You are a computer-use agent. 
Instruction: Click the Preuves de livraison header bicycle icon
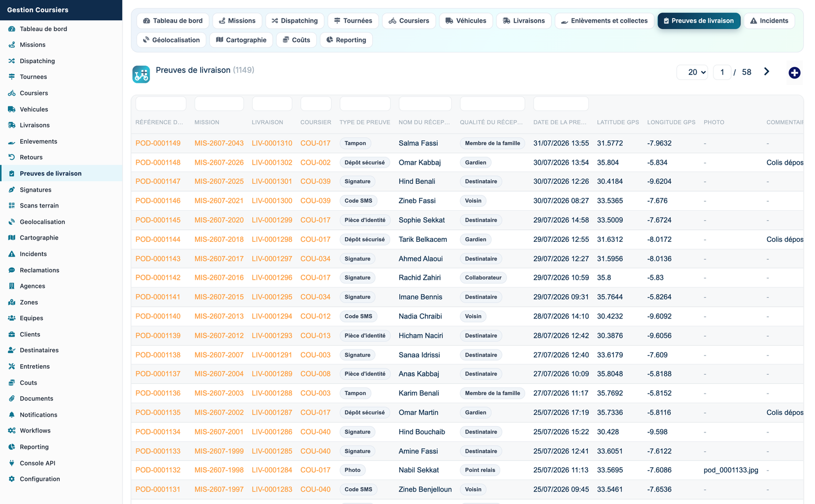pyautogui.click(x=141, y=74)
